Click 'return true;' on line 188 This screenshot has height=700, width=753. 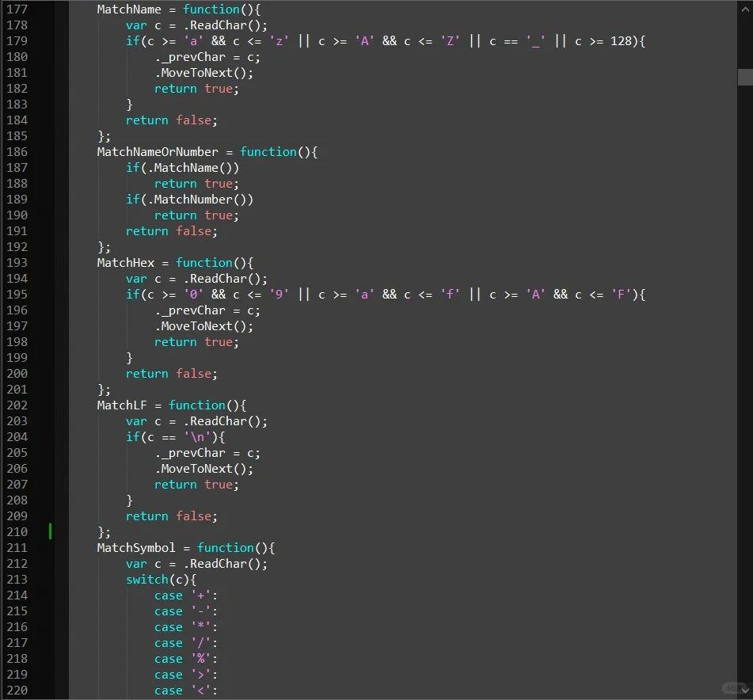196,184
